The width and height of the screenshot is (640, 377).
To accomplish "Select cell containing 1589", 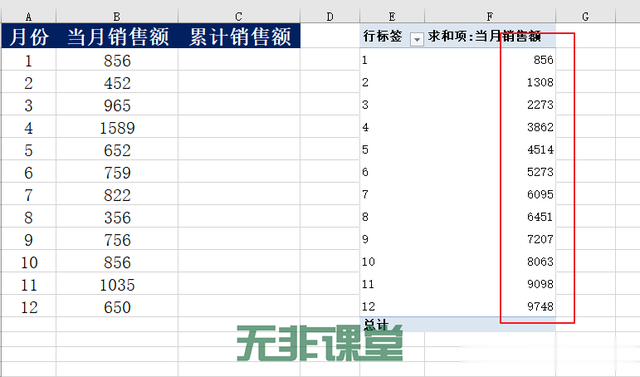I will 117,128.
